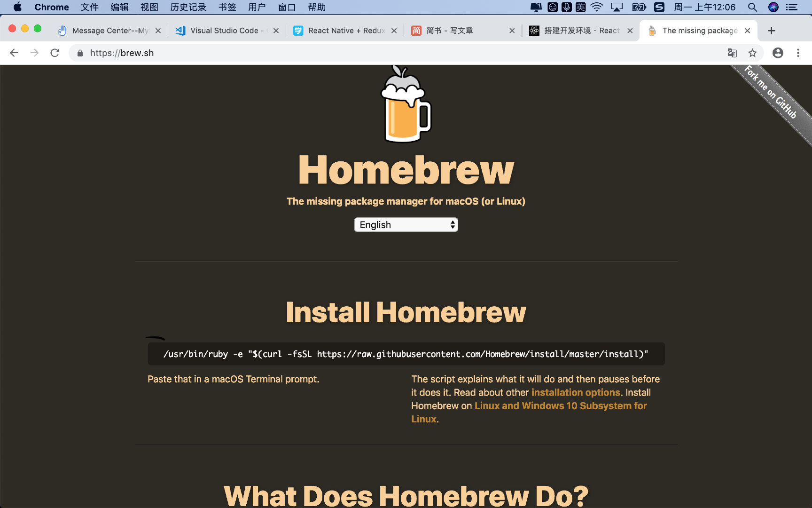Viewport: 812px width, 508px height.
Task: Click the microphone menu bar icon
Action: (567, 7)
